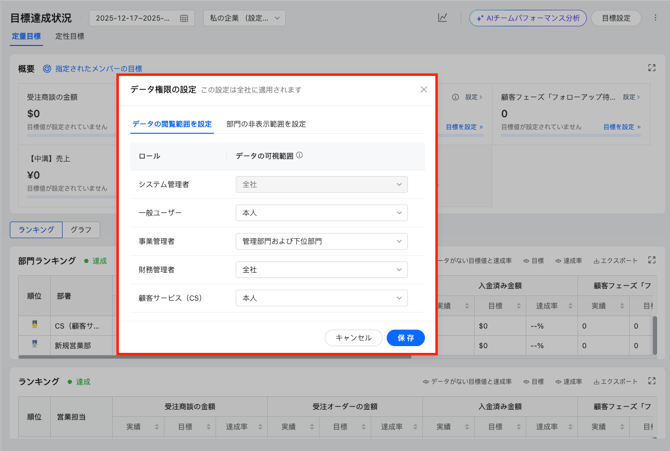Image resolution: width=670 pixels, height=451 pixels.
Task: Toggle 目標 visibility in bottom ランキング
Action: [x=533, y=381]
